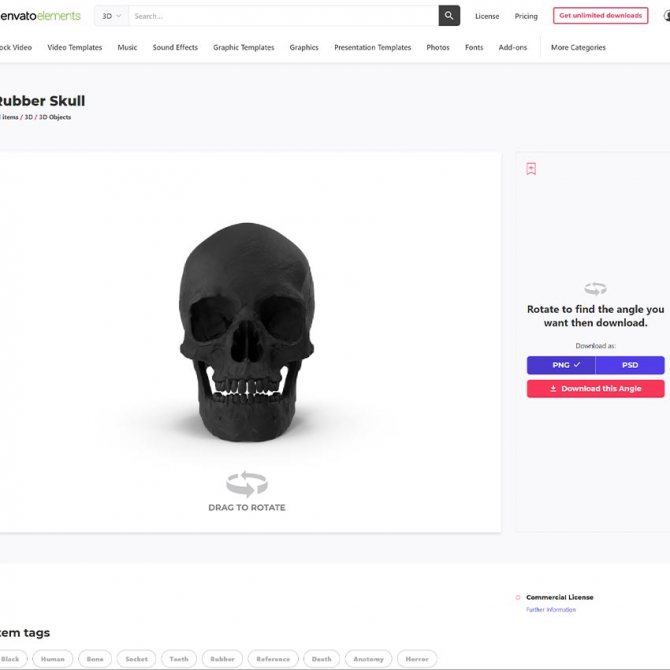Click the magnifying glass search button
The image size is (670, 670).
(x=449, y=16)
